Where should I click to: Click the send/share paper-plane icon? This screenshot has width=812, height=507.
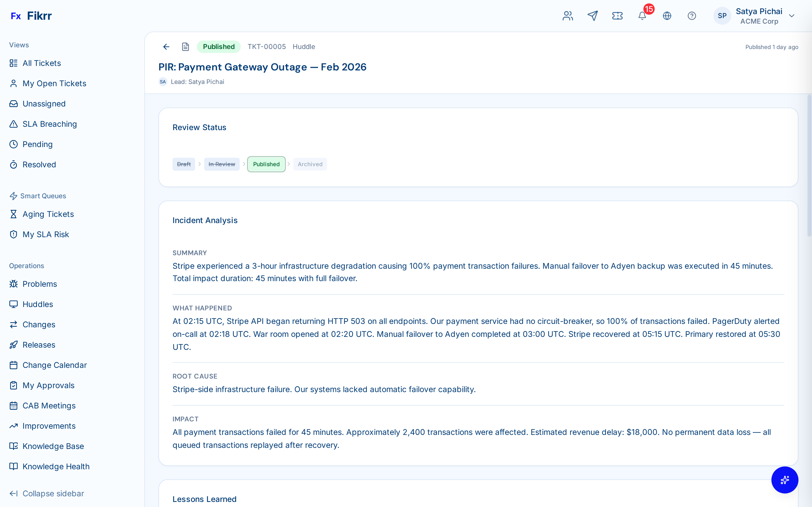tap(593, 15)
